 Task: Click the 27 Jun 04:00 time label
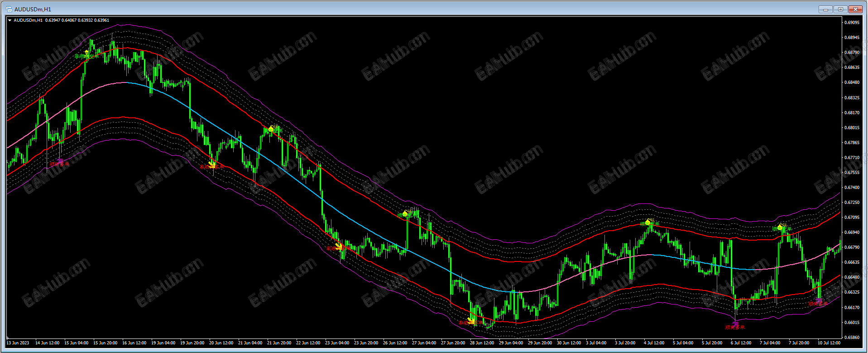pos(424,343)
